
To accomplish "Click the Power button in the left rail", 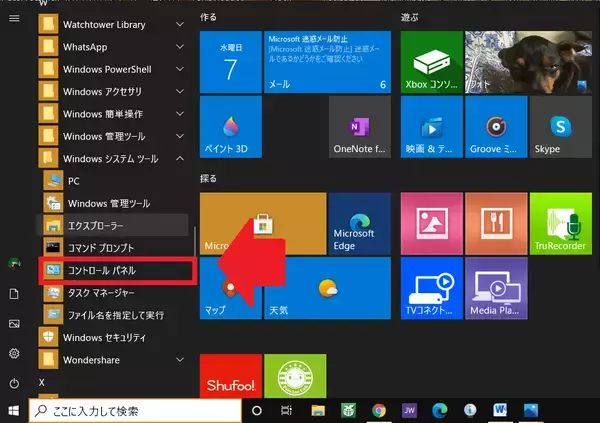I will [x=14, y=383].
